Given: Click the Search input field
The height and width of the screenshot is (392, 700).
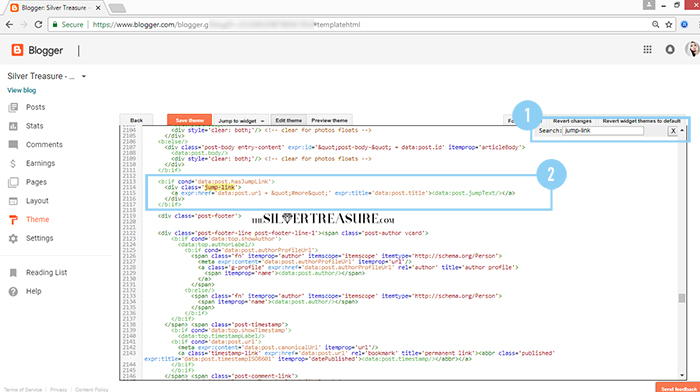Looking at the screenshot, I should click(x=603, y=130).
